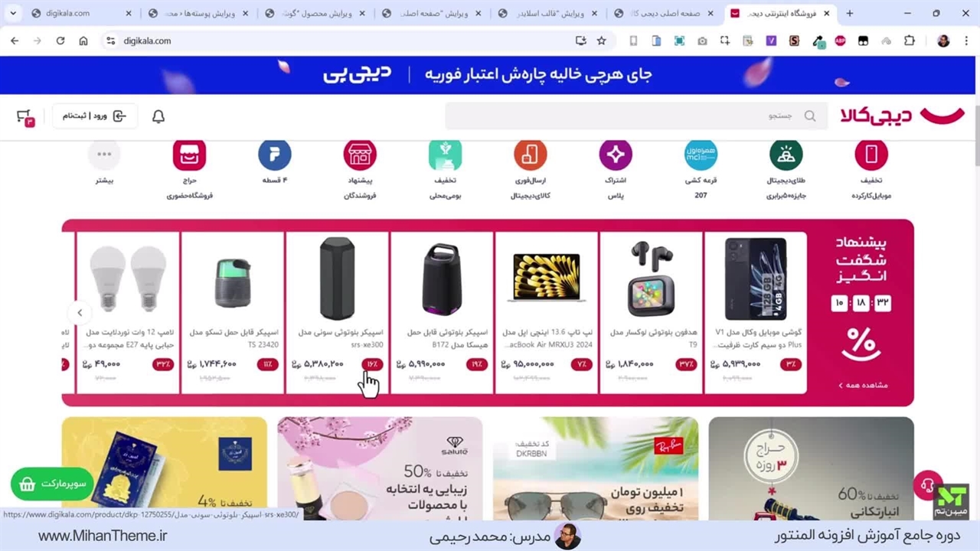Open the tab search dropdown arrow
The width and height of the screenshot is (980, 551).
coord(14,13)
